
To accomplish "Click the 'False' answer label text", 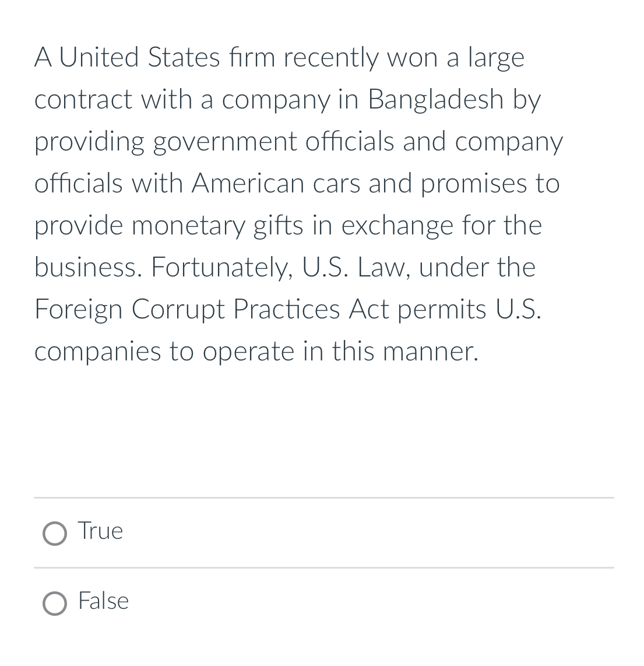I will click(104, 601).
